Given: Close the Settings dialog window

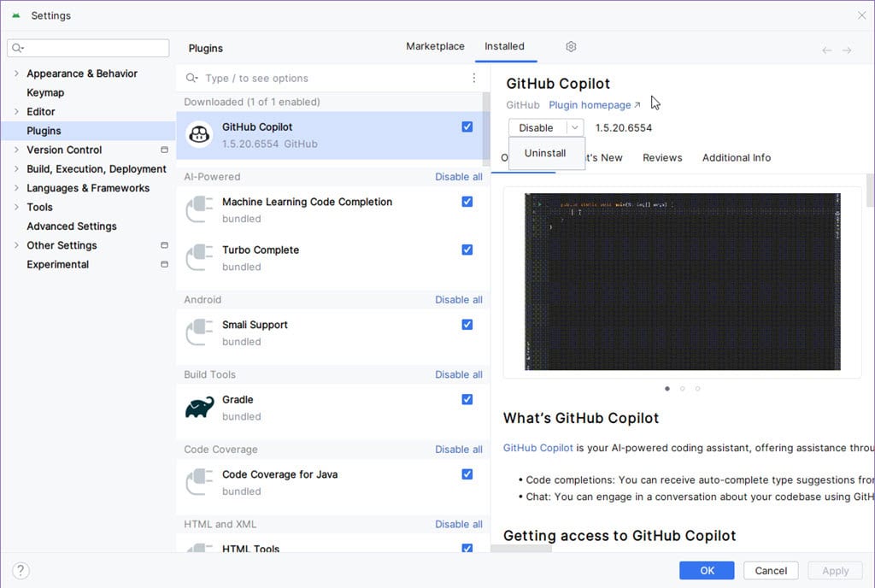Looking at the screenshot, I should (x=861, y=15).
